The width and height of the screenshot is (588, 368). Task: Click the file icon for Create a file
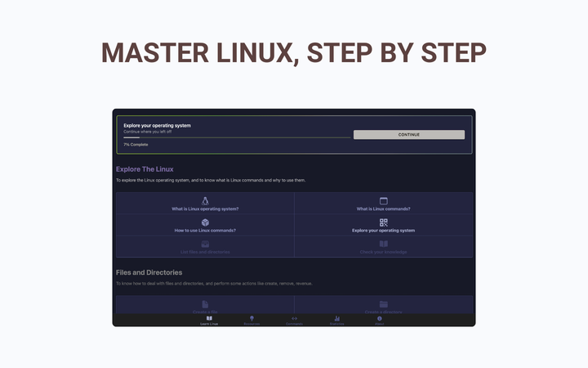point(205,304)
